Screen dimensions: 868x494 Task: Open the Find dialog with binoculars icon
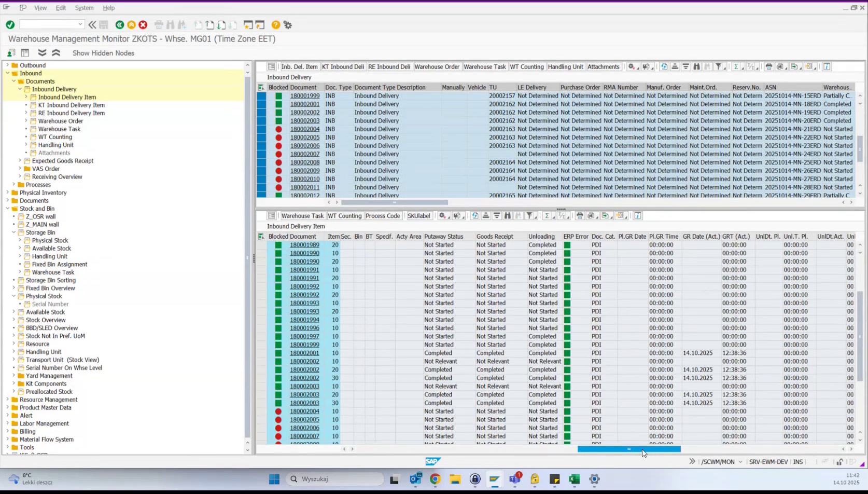[x=697, y=66]
